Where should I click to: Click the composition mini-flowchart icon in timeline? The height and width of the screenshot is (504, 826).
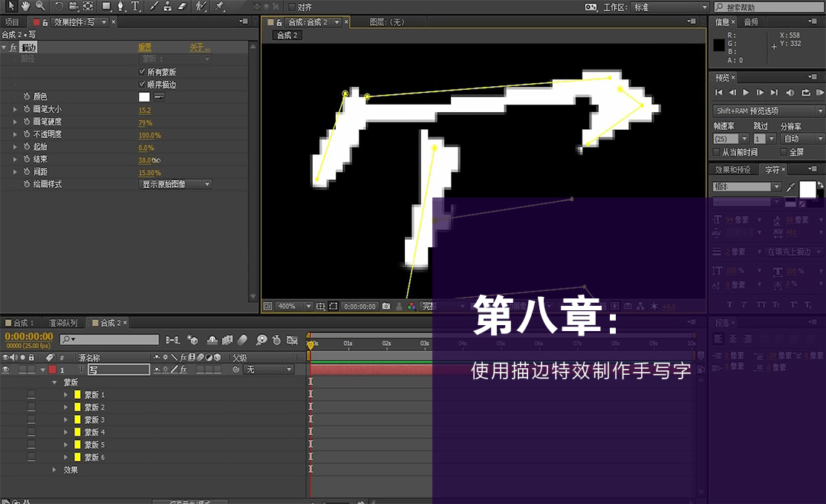[x=172, y=340]
